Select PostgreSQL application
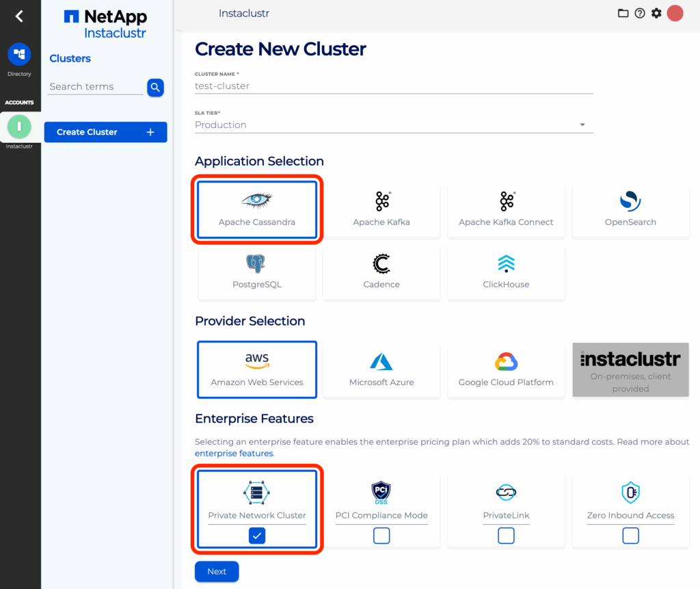Viewport: 700px width, 589px height. coord(256,273)
